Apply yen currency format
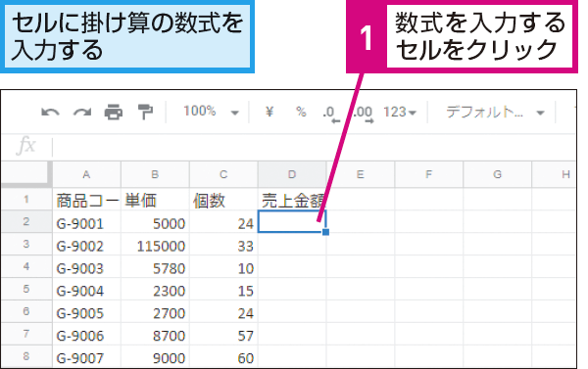588x369 pixels. tap(269, 112)
